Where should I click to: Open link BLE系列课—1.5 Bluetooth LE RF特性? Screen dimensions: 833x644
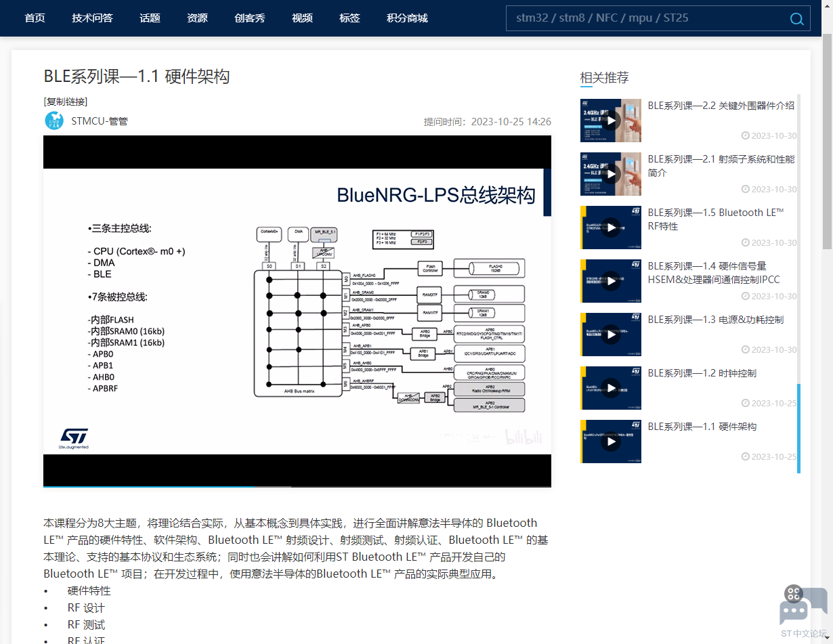(x=716, y=219)
